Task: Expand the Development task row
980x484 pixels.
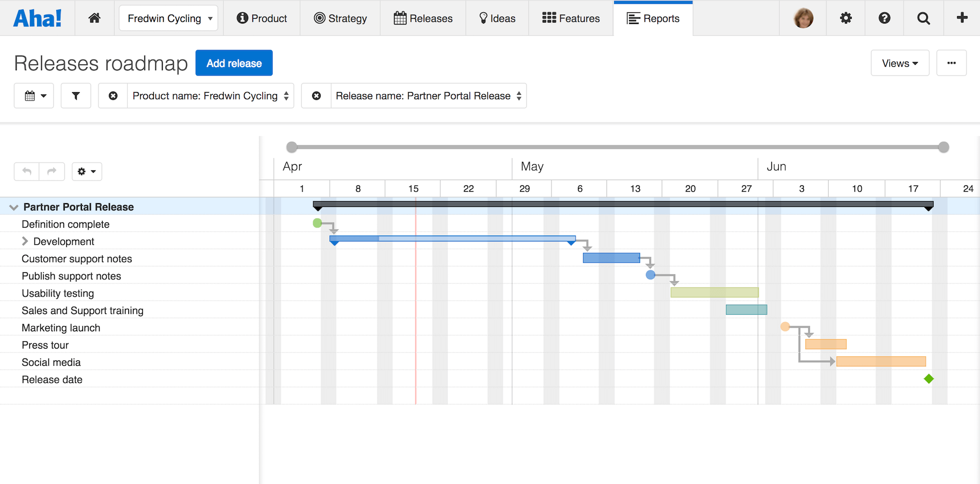Action: [x=24, y=241]
